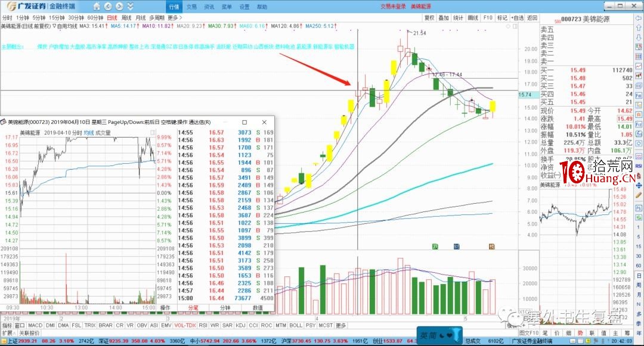Screen dimensions: 644x346
Task: Open the 帮助 top menu
Action: (262, 7)
